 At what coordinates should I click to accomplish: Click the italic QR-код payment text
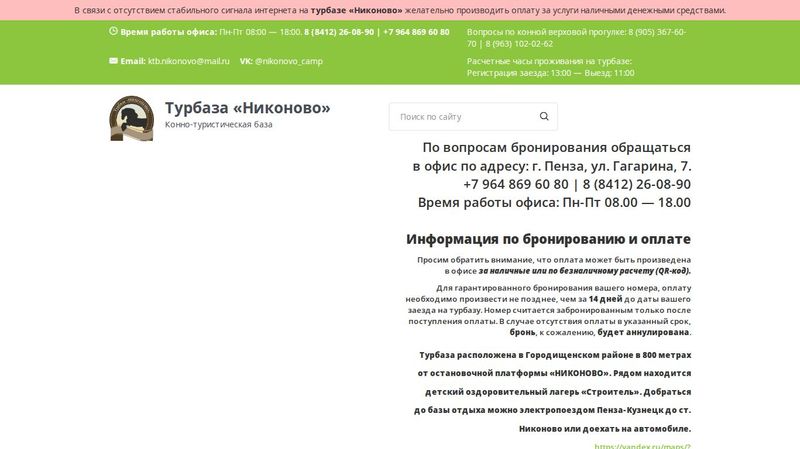pyautogui.click(x=585, y=271)
